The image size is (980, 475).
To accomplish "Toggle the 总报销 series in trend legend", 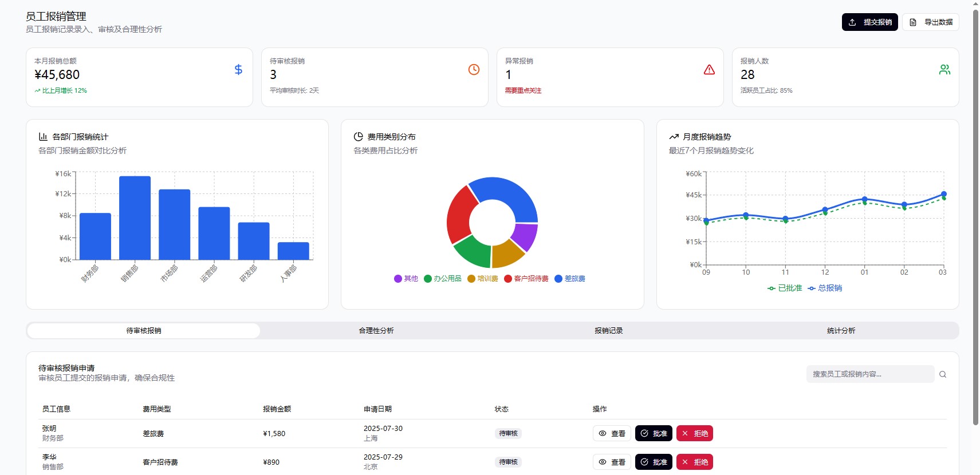I will coord(825,288).
